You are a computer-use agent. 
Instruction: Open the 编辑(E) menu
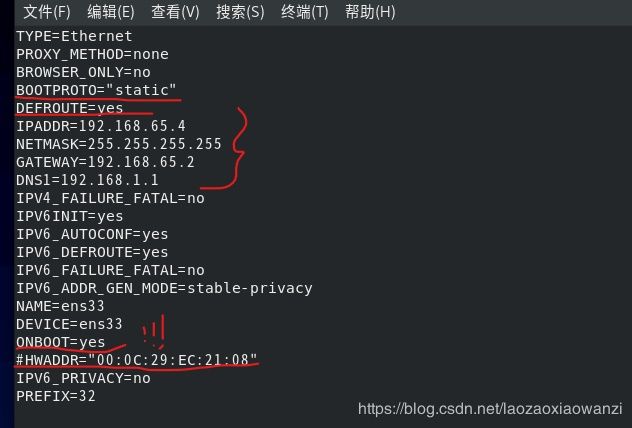(x=111, y=12)
